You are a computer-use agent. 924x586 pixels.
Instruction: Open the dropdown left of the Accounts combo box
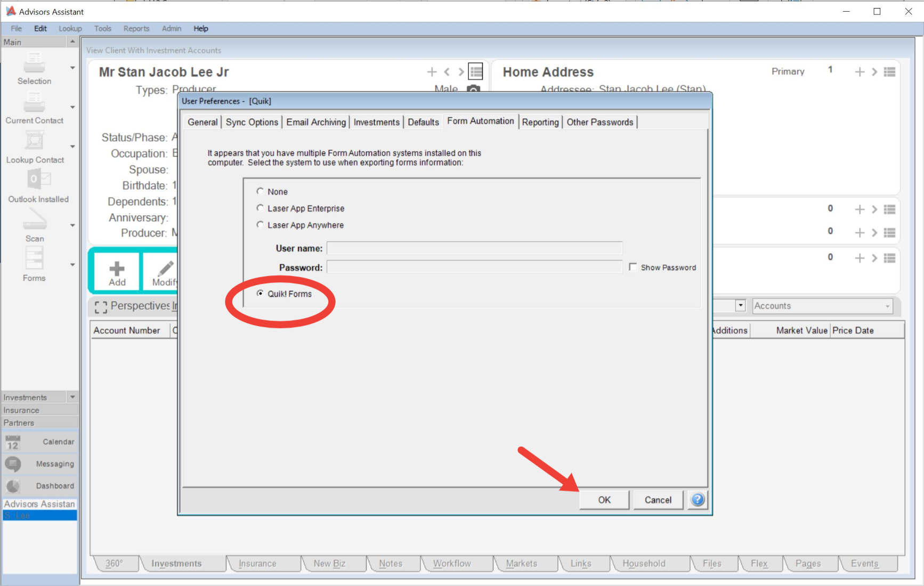coord(740,306)
